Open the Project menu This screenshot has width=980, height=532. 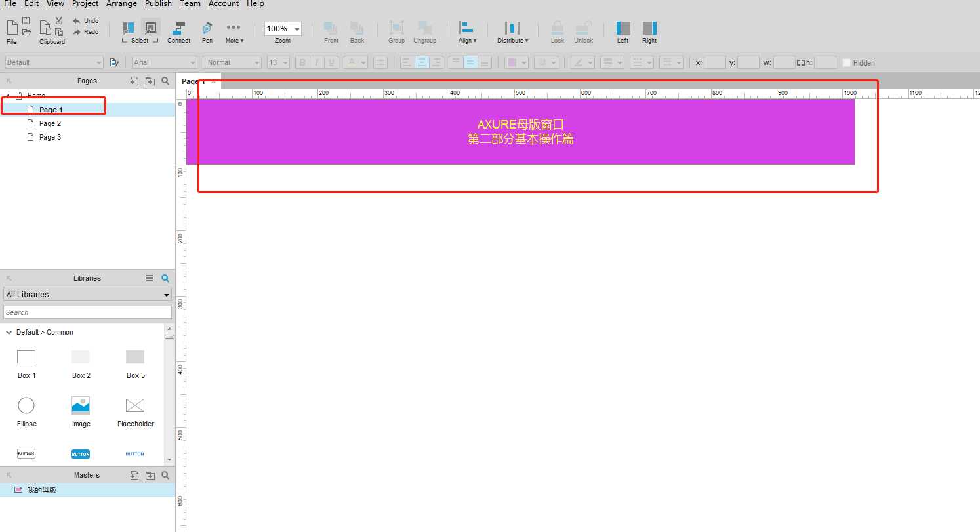coord(85,4)
